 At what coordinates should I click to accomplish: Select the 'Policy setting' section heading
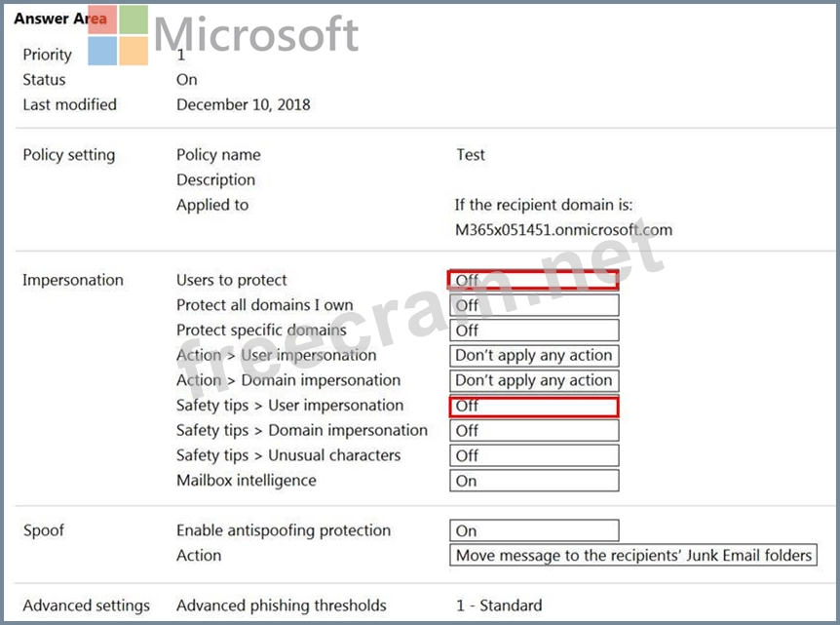(x=68, y=155)
